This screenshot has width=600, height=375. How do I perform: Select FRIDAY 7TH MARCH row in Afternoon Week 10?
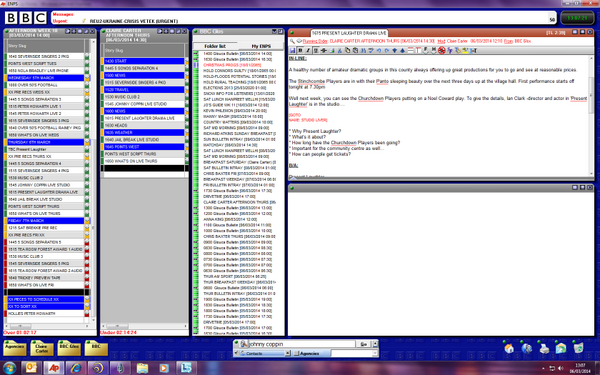[47, 221]
